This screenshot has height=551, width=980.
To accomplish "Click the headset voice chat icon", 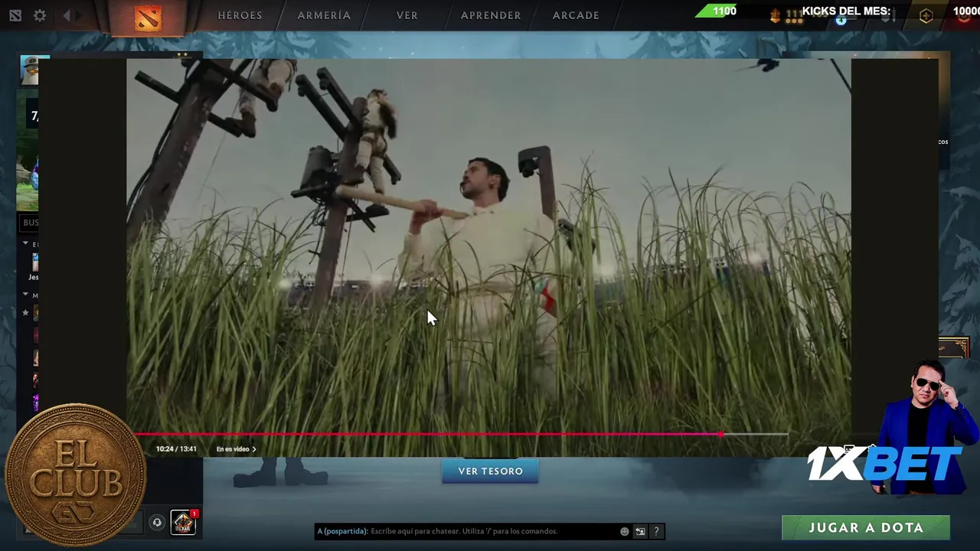I will click(x=157, y=523).
